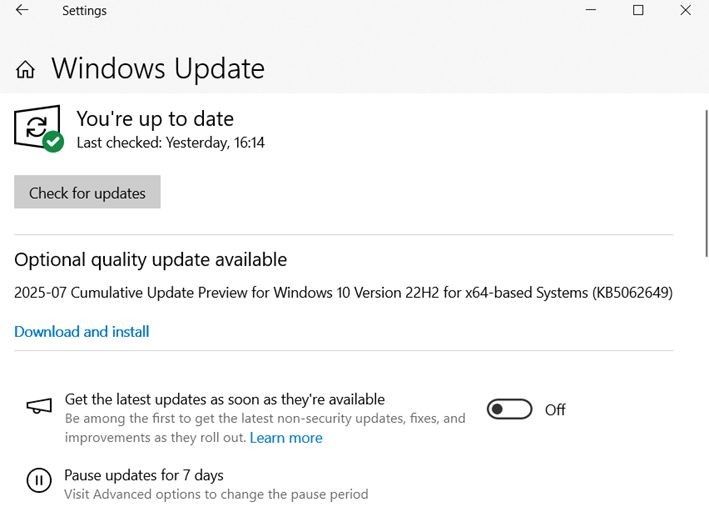Click the "You're up to date" status text
The height and width of the screenshot is (522, 709).
click(155, 119)
